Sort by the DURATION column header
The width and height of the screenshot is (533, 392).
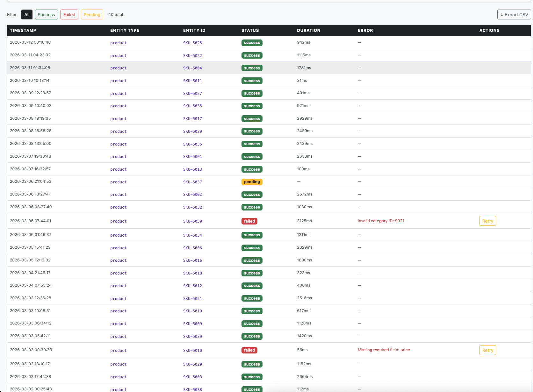click(x=308, y=30)
